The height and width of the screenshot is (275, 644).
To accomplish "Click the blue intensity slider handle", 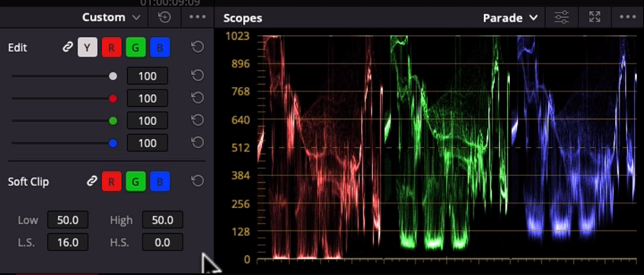I will click(113, 143).
